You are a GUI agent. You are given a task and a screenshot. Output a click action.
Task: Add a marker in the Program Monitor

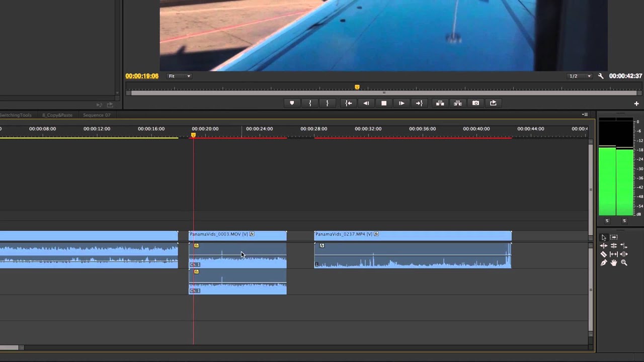point(292,103)
